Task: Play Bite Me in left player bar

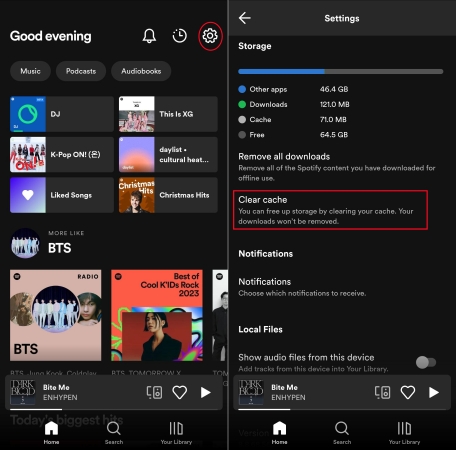Action: point(206,392)
